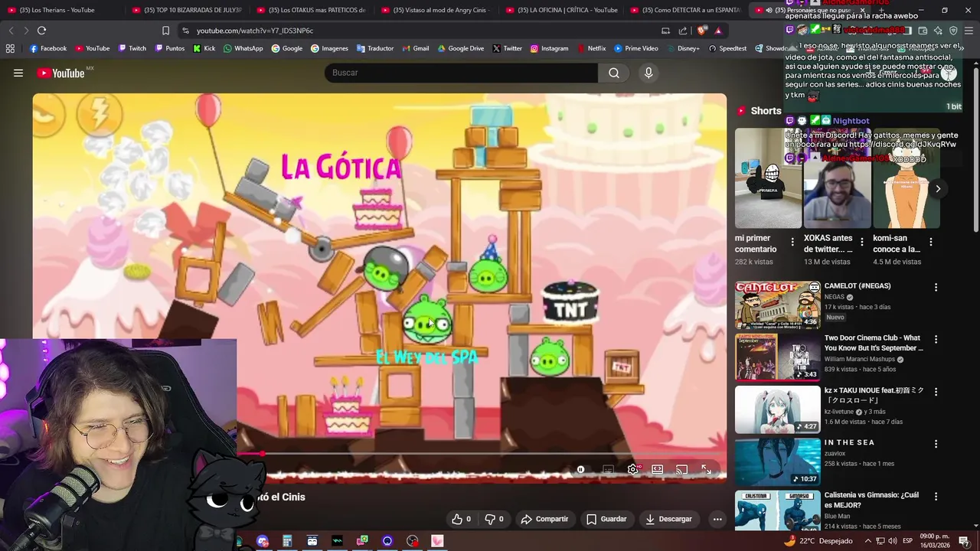Advance Shorts shelf with next arrow
980x551 pixels.
(x=938, y=189)
